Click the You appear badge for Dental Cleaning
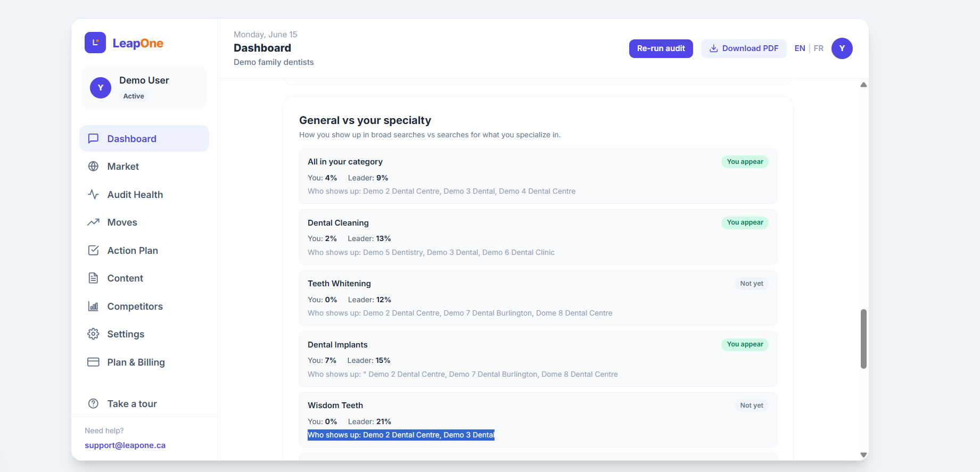 click(745, 222)
